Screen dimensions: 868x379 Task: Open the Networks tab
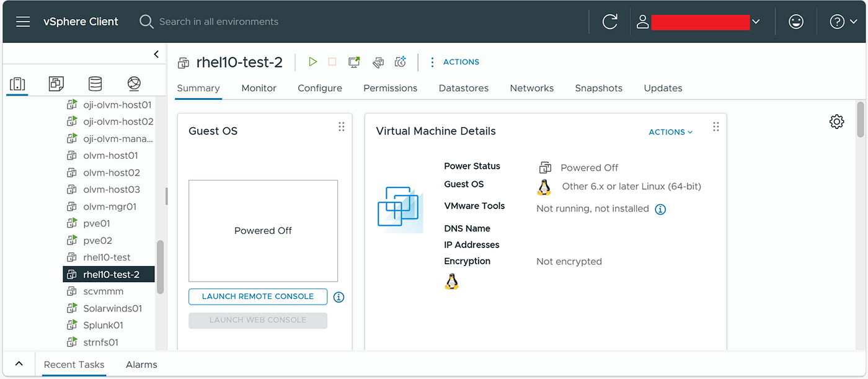(x=532, y=88)
